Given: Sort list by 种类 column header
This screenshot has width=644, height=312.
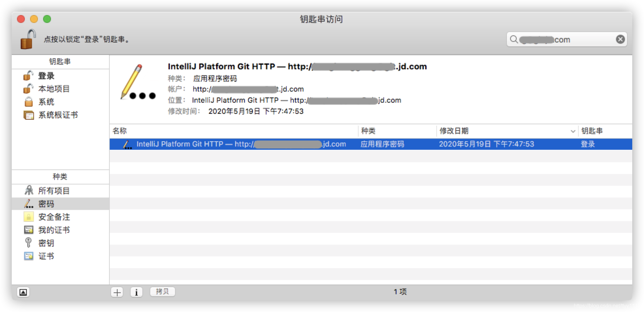Looking at the screenshot, I should (x=397, y=131).
